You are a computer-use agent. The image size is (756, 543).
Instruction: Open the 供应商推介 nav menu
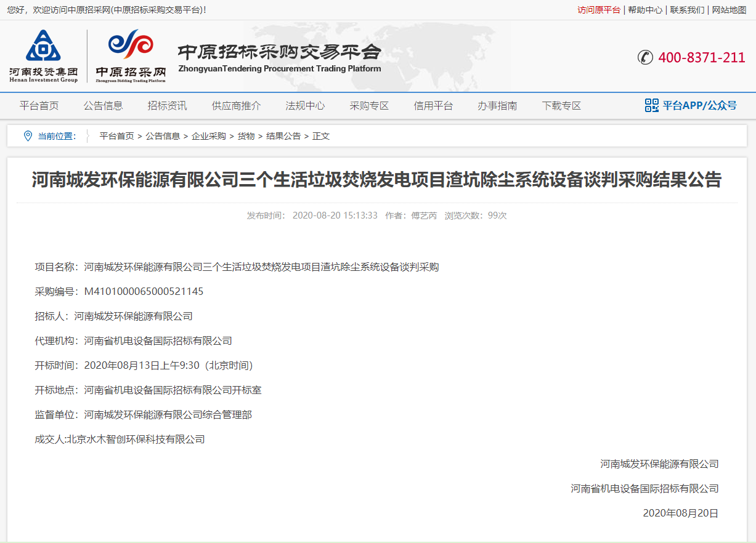(237, 106)
